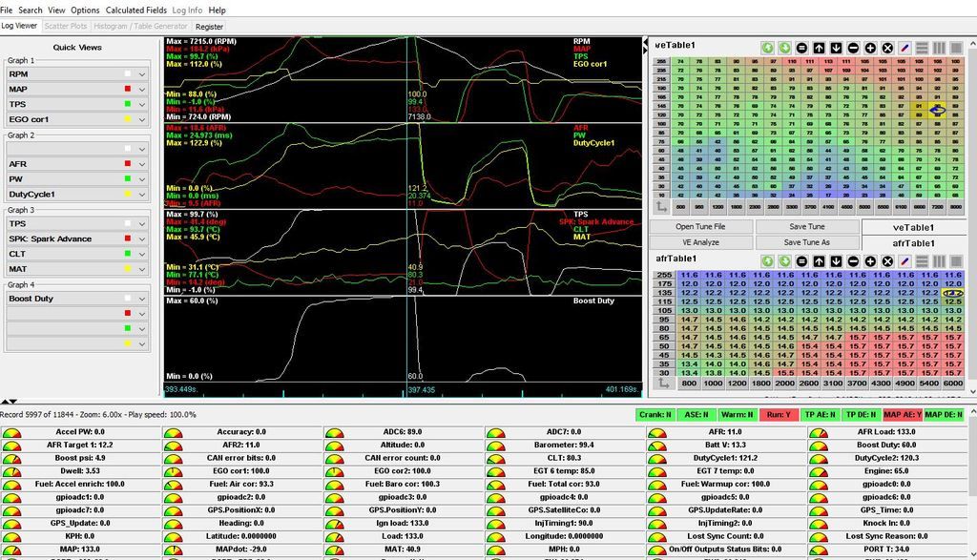Click second green circular arrow icon in veTable1 toolbar
This screenshot has height=560, width=977.
pyautogui.click(x=784, y=48)
